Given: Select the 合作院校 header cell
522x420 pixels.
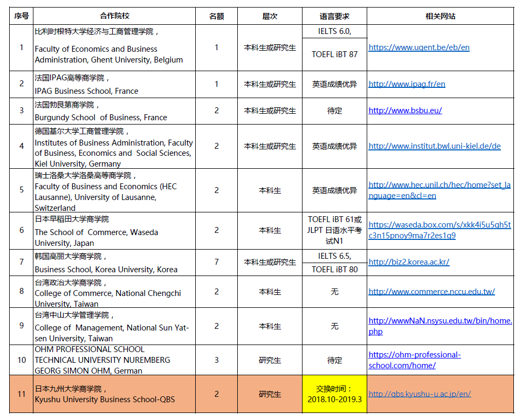Looking at the screenshot, I should (x=114, y=16).
